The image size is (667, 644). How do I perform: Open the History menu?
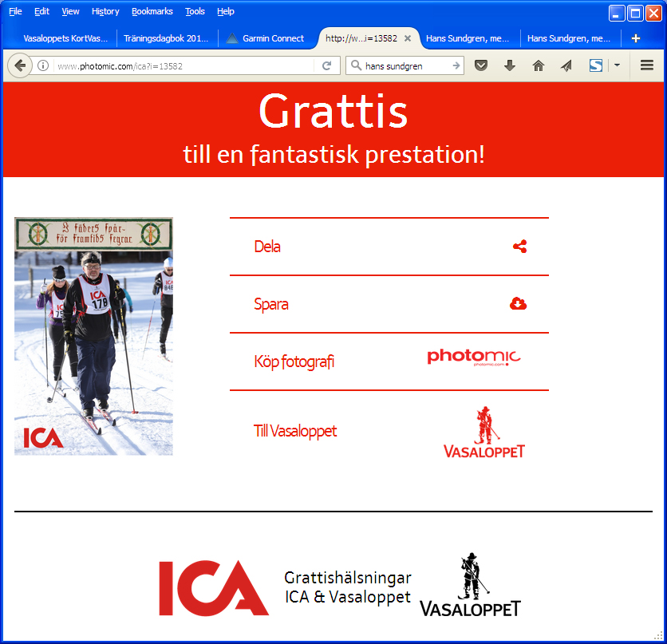[x=105, y=11]
